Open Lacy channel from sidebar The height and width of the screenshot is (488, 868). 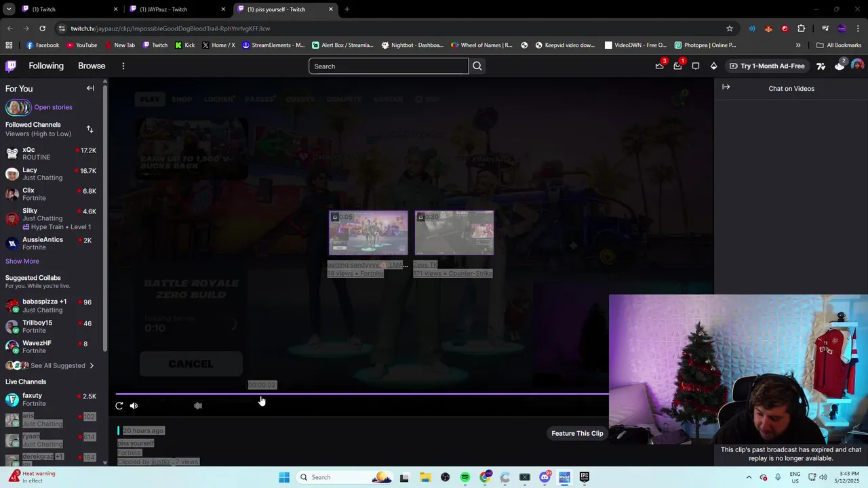[x=52, y=174]
